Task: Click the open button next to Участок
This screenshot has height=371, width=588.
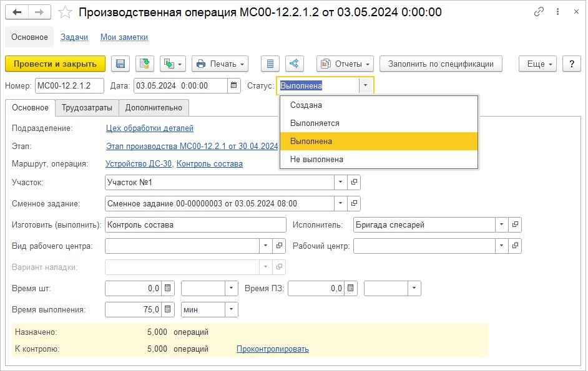Action: (x=354, y=182)
